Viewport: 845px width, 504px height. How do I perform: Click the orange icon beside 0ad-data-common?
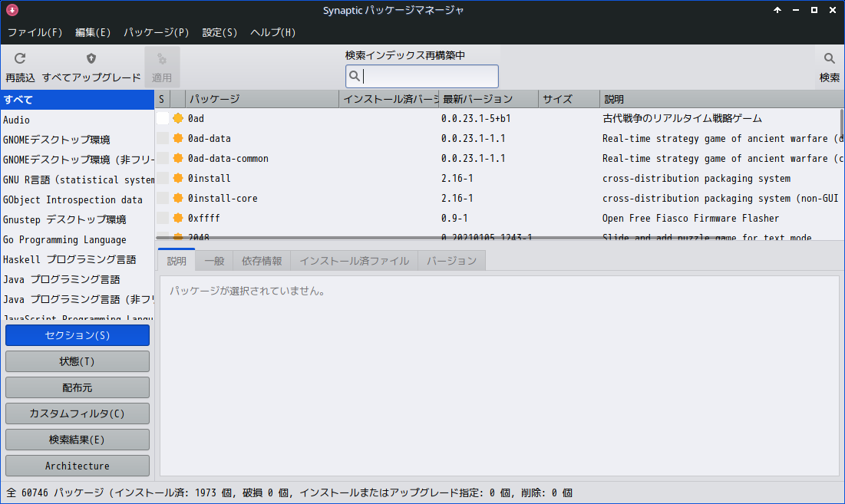(x=178, y=158)
